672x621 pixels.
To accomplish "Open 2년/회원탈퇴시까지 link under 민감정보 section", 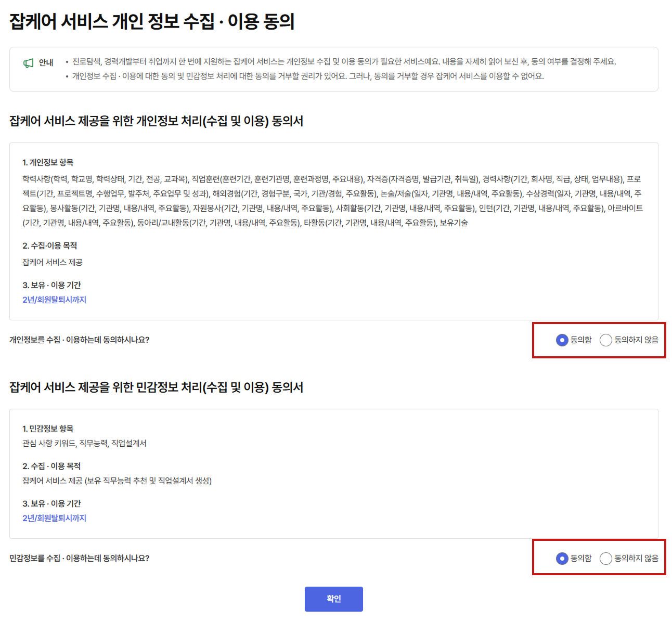I will (54, 518).
